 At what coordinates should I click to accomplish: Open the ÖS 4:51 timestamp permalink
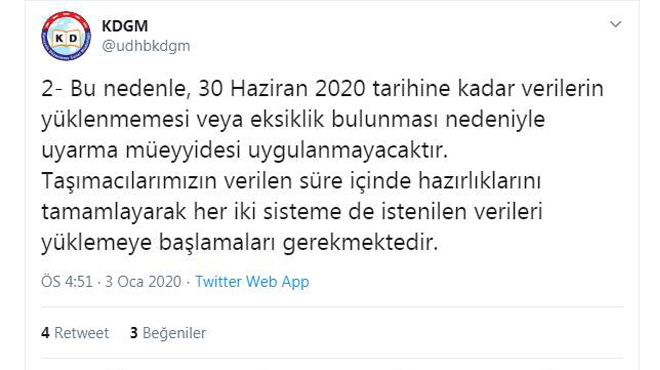click(x=67, y=282)
